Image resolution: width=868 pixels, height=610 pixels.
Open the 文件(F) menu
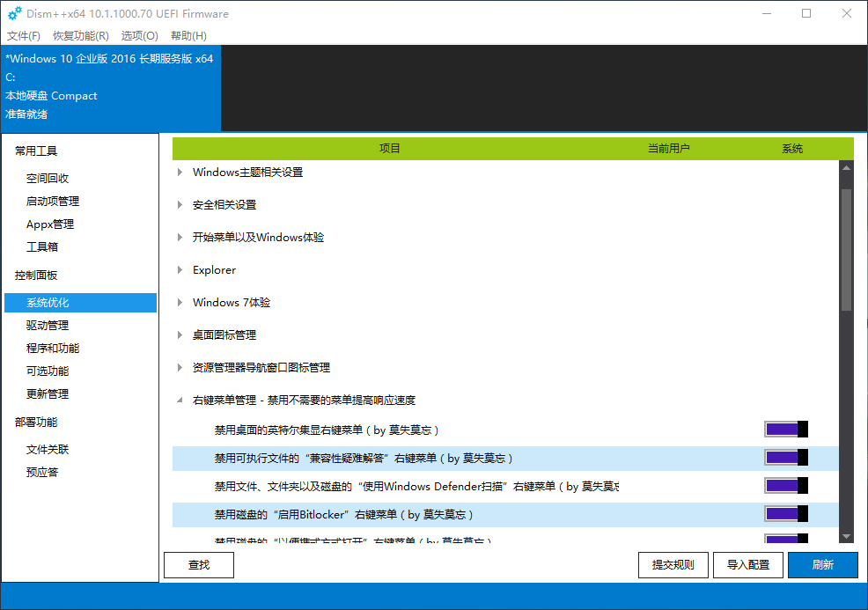point(24,36)
